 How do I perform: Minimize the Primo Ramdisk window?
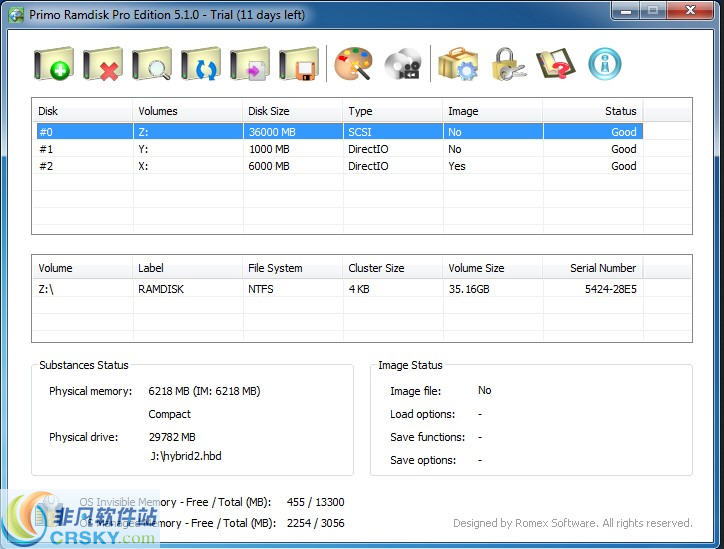626,10
